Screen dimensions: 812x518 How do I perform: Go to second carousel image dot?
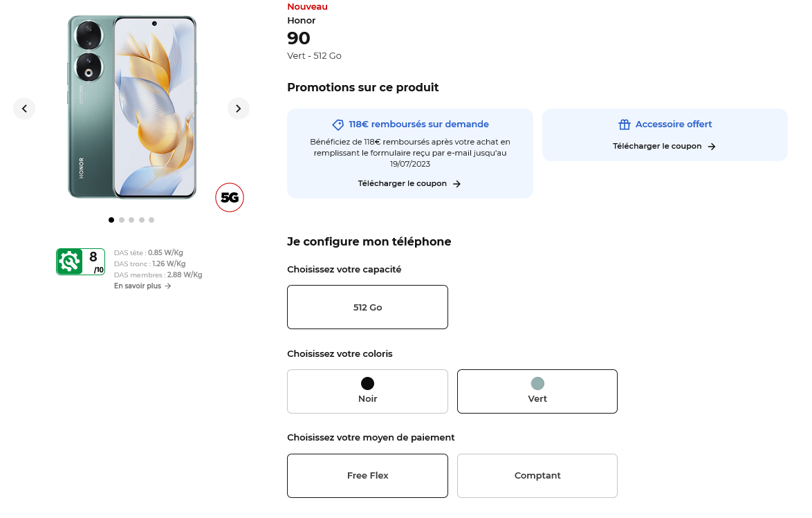[122, 220]
